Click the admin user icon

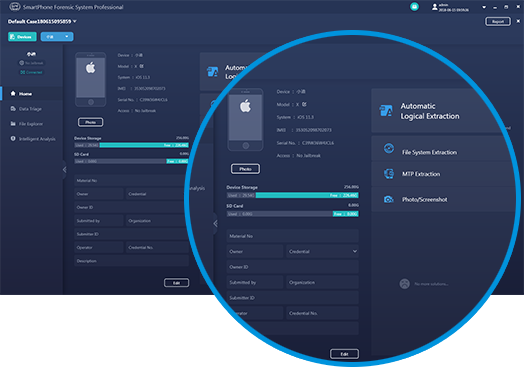pos(434,7)
